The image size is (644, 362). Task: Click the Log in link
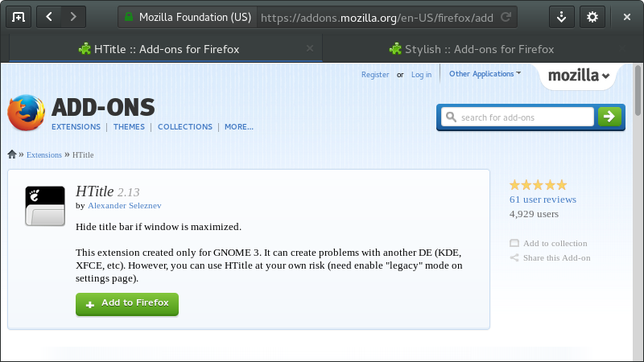[421, 75]
